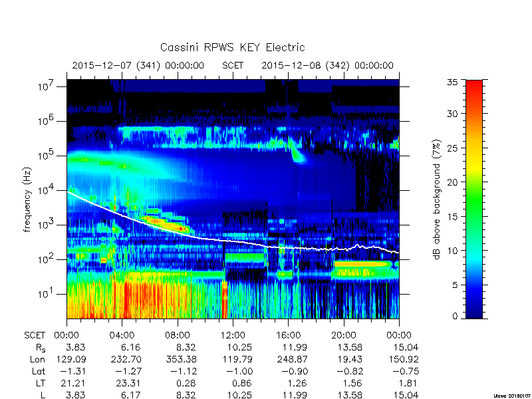
Task: Click the 04:00 time tick label
Action: tap(122, 336)
